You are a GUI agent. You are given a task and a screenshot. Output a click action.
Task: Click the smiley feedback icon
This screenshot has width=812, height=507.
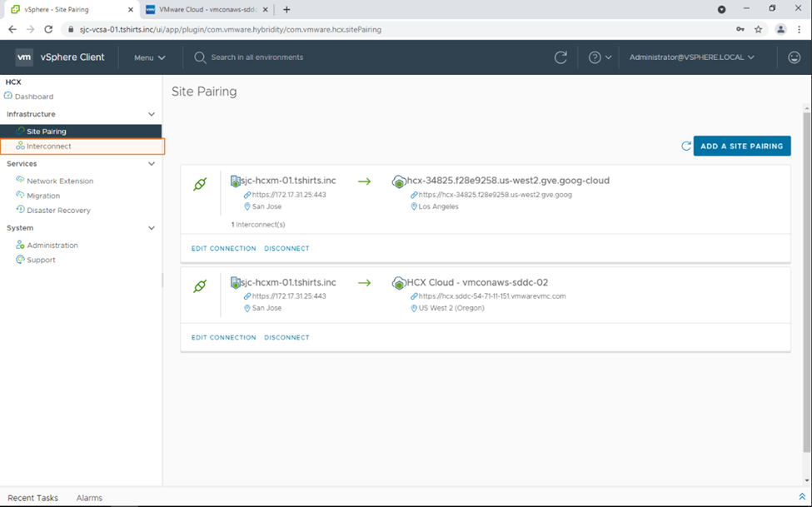coord(794,57)
